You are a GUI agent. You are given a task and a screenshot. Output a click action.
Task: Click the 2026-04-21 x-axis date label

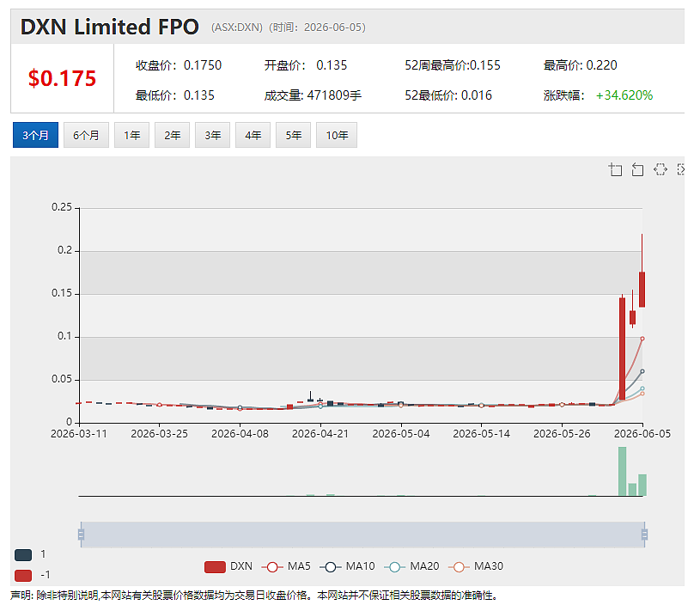(x=320, y=434)
